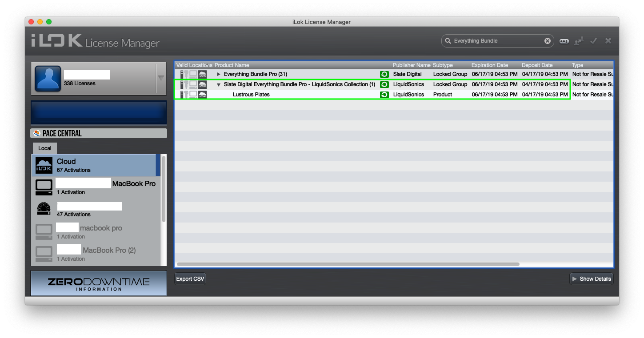
Task: Click the Show Details button
Action: [x=592, y=279]
